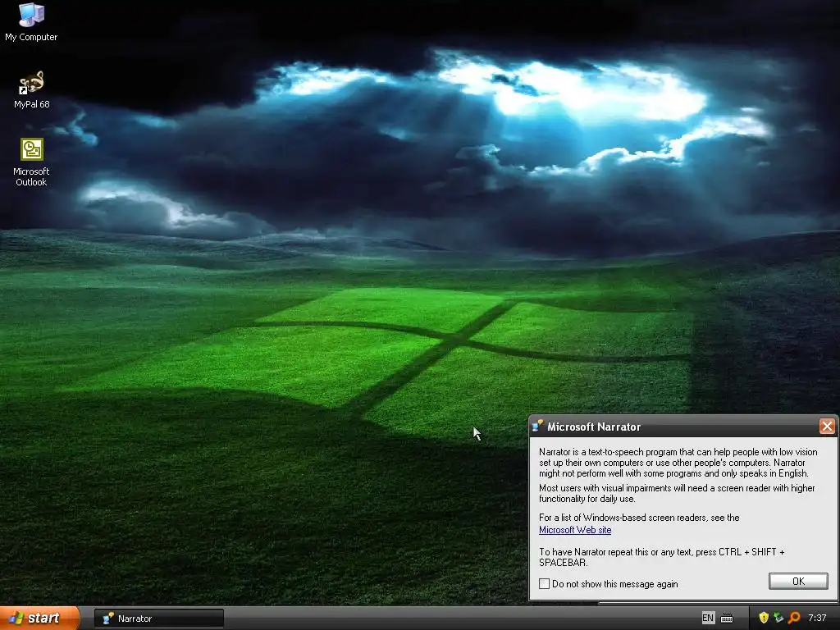Click the safely remove hardware tray icon
The image size is (840, 630).
778,618
